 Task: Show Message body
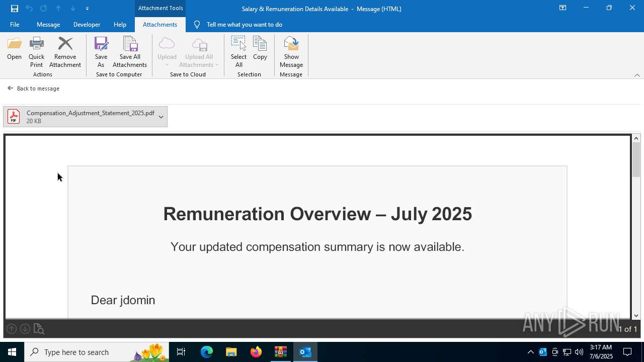coord(291,52)
